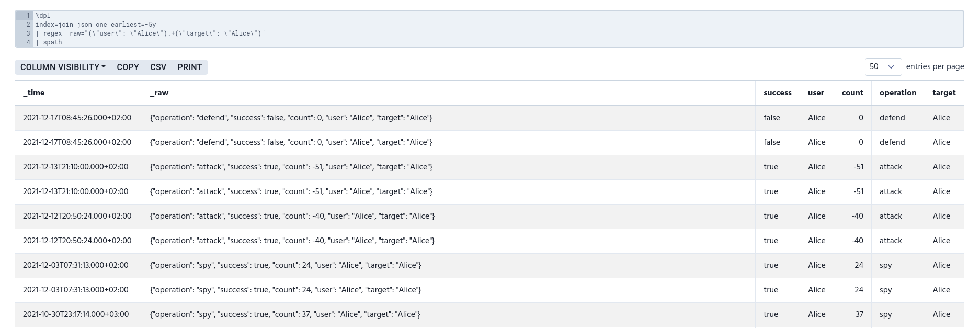Click the regex line in code editor

(x=151, y=33)
